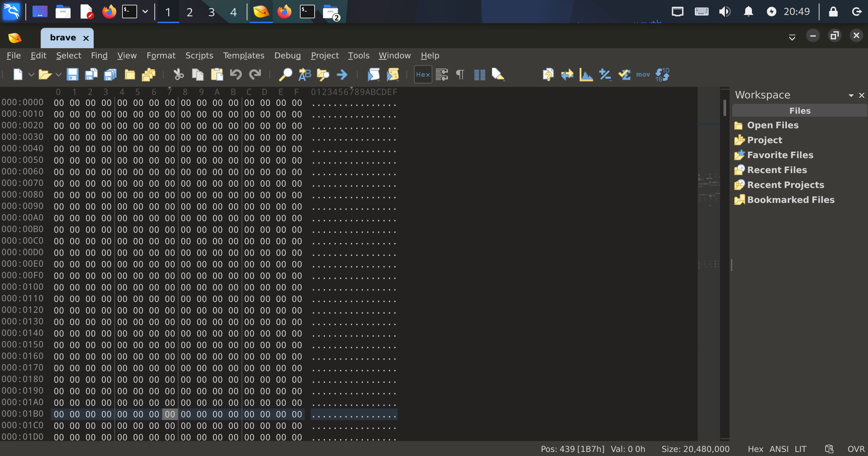The width and height of the screenshot is (868, 456).
Task: Open the Workspace panel dropdown arrow
Action: (x=851, y=95)
